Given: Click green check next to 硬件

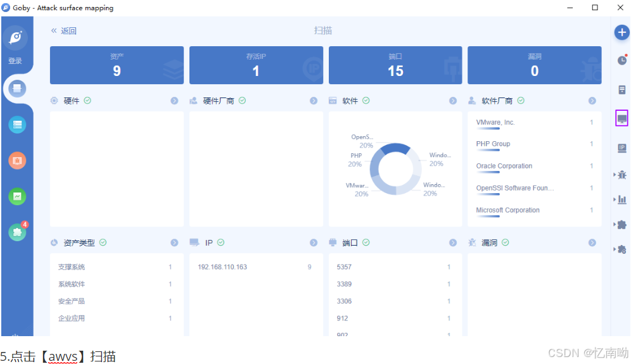Looking at the screenshot, I should pyautogui.click(x=87, y=101).
